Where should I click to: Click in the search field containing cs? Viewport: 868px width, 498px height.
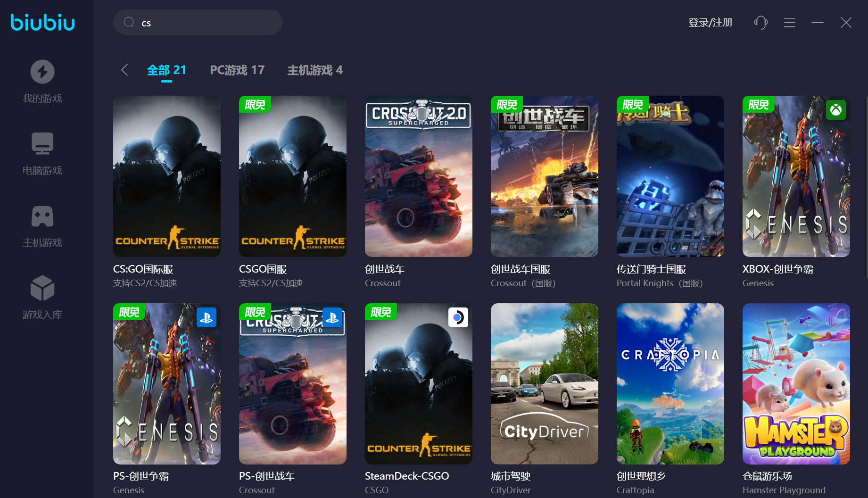pos(207,23)
